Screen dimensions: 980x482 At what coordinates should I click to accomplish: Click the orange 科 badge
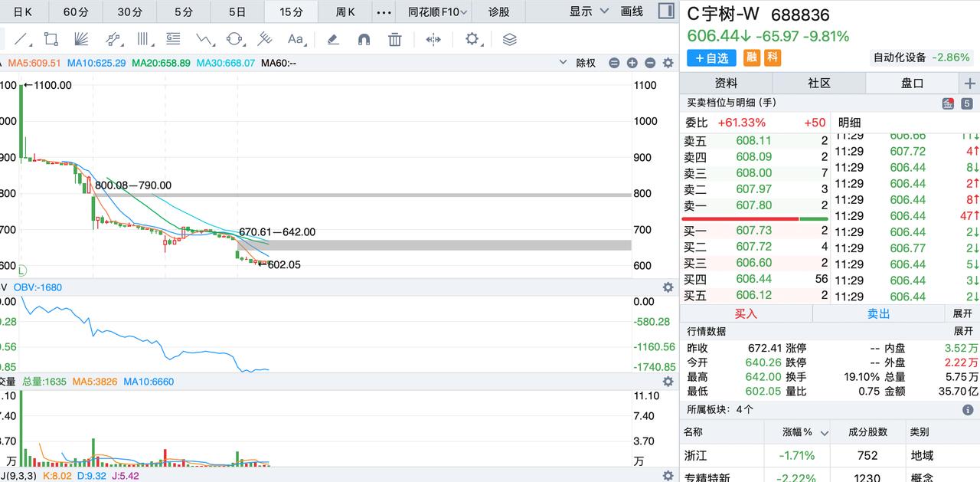coord(773,57)
